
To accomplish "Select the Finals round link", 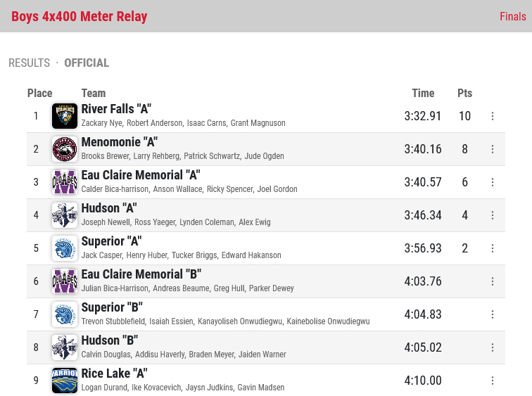I will pyautogui.click(x=513, y=16).
